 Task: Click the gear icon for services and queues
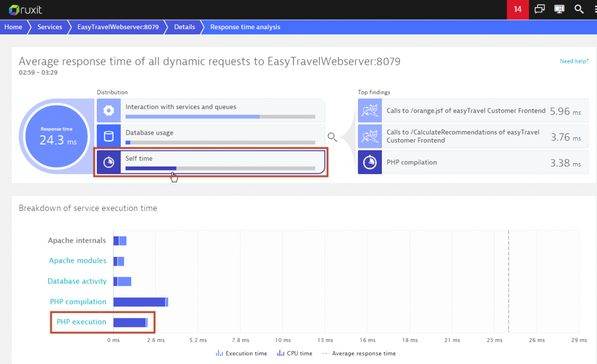coord(108,110)
